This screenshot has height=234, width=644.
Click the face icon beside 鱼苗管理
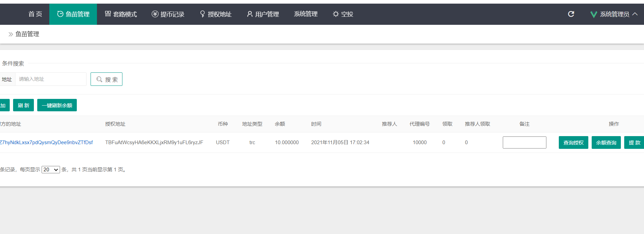(x=60, y=14)
